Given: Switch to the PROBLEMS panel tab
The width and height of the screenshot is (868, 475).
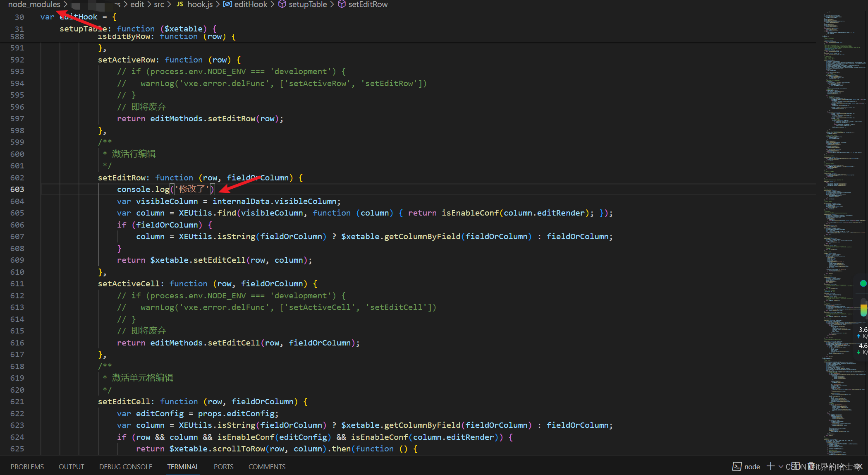Looking at the screenshot, I should pyautogui.click(x=27, y=466).
